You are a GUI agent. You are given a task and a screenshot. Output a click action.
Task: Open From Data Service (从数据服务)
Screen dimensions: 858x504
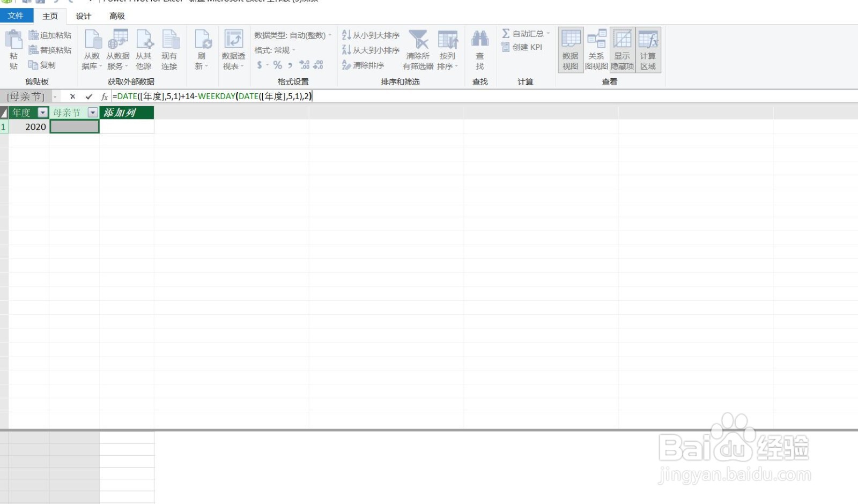coord(118,50)
